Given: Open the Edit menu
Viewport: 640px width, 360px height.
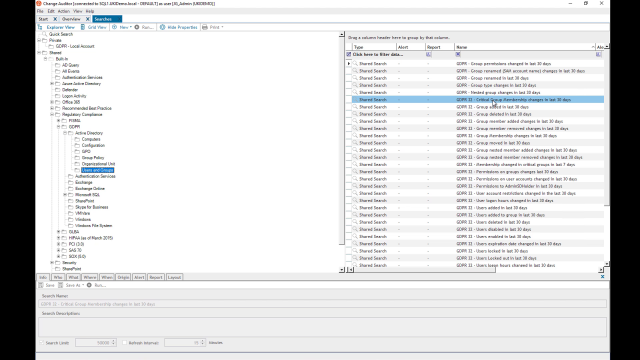Looking at the screenshot, I should point(51,11).
